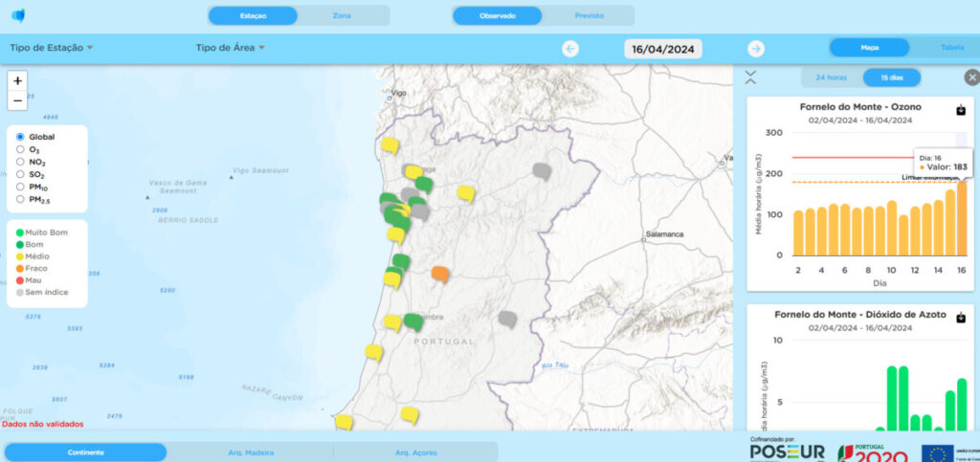
Task: Select the SO2 radio button
Action: click(21, 174)
